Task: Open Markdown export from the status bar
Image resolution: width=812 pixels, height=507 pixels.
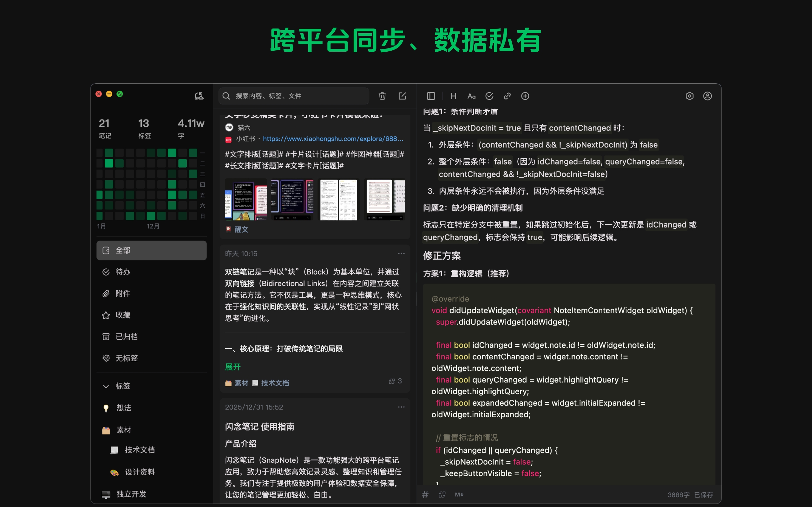Action: [459, 495]
